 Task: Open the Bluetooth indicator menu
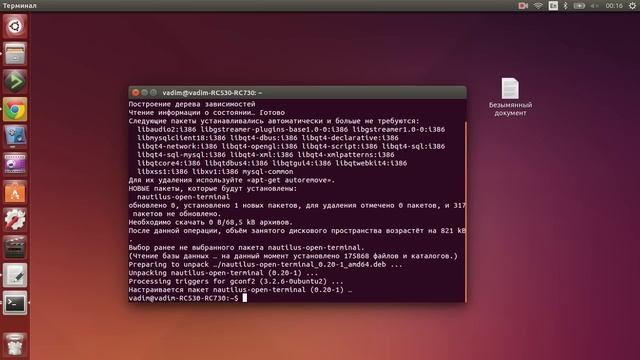[565, 6]
